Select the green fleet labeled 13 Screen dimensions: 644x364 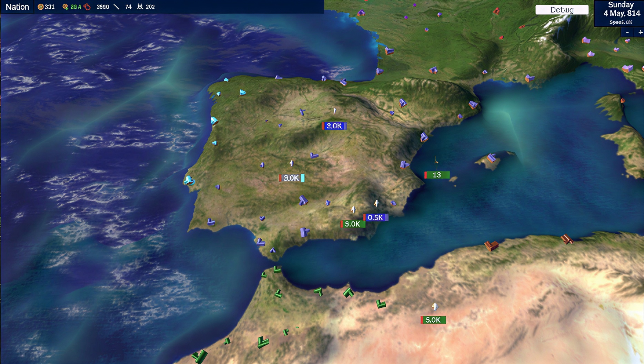tap(437, 175)
